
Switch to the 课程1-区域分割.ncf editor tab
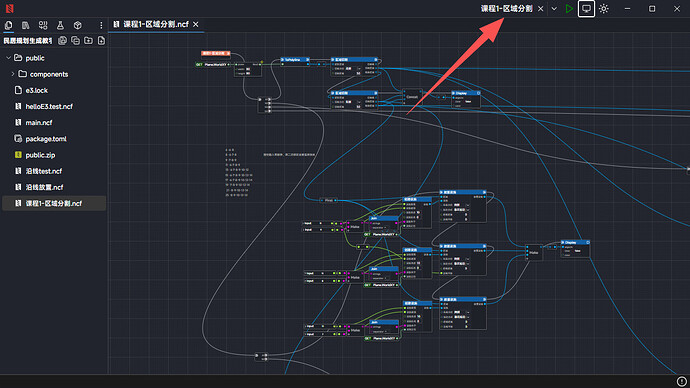coord(156,24)
